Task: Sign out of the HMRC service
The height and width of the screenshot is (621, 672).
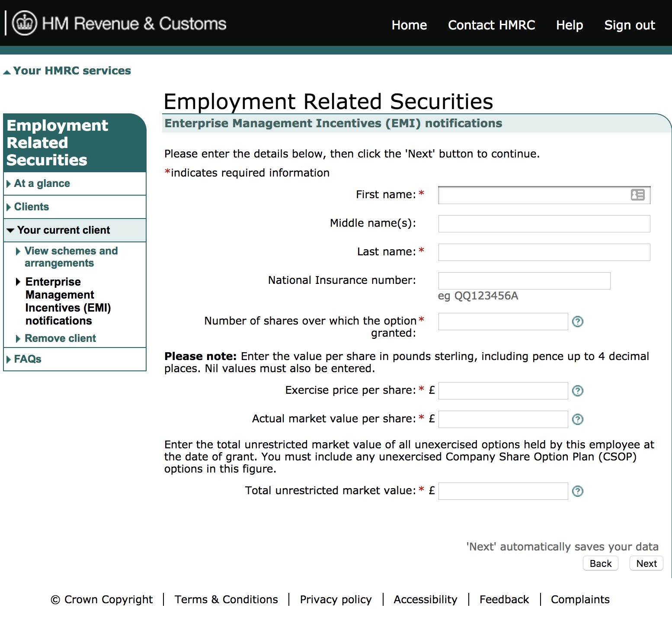Action: (x=630, y=25)
